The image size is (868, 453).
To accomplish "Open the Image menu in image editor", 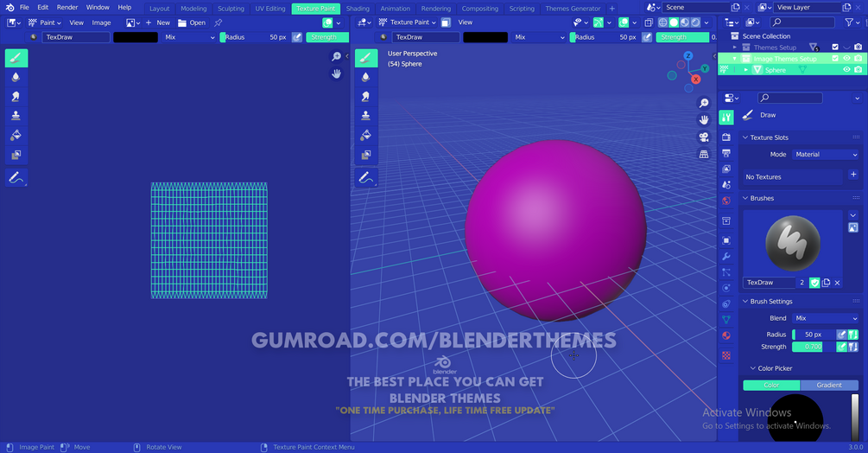I will click(101, 22).
